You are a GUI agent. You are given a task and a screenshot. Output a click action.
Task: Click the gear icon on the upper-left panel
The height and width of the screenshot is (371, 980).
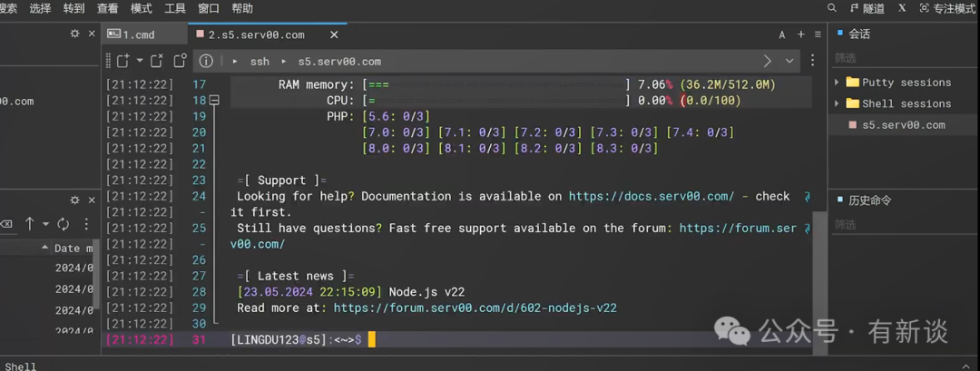(75, 34)
